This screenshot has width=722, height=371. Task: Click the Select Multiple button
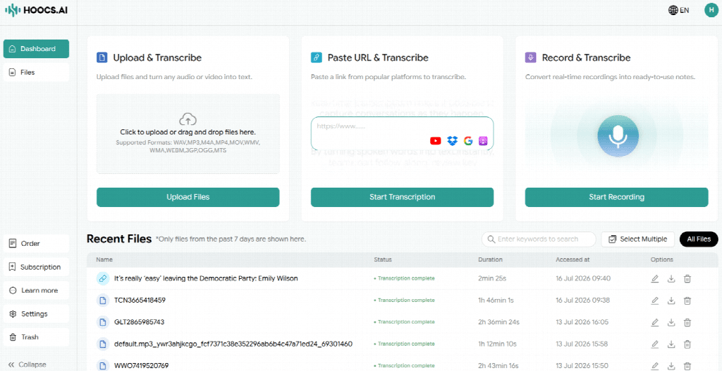[x=638, y=239]
